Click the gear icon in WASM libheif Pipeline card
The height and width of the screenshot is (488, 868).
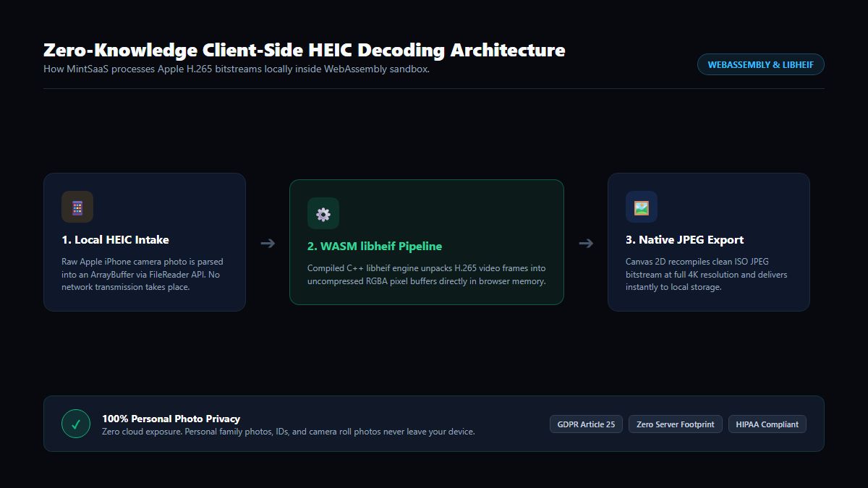point(323,213)
